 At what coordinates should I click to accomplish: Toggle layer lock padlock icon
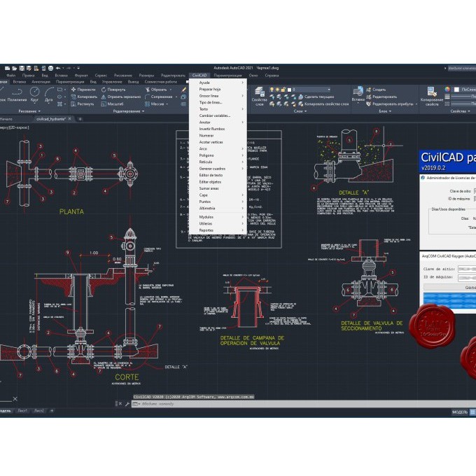point(283,90)
